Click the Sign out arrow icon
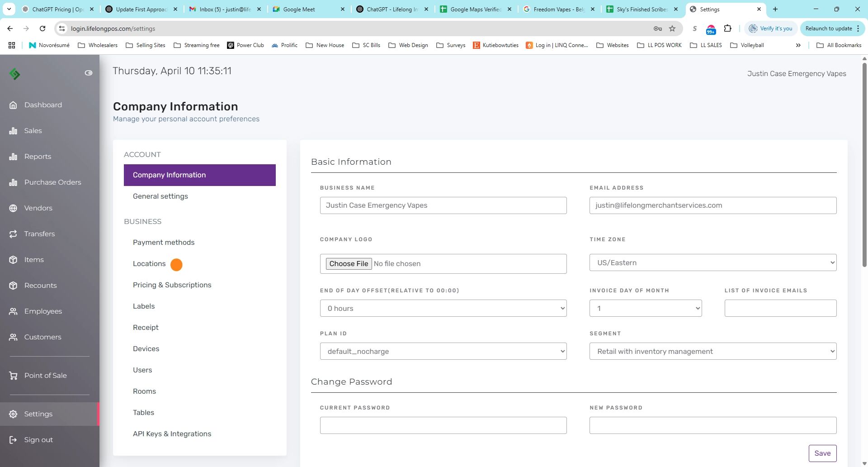Viewport: 868px width, 467px height. tap(13, 440)
